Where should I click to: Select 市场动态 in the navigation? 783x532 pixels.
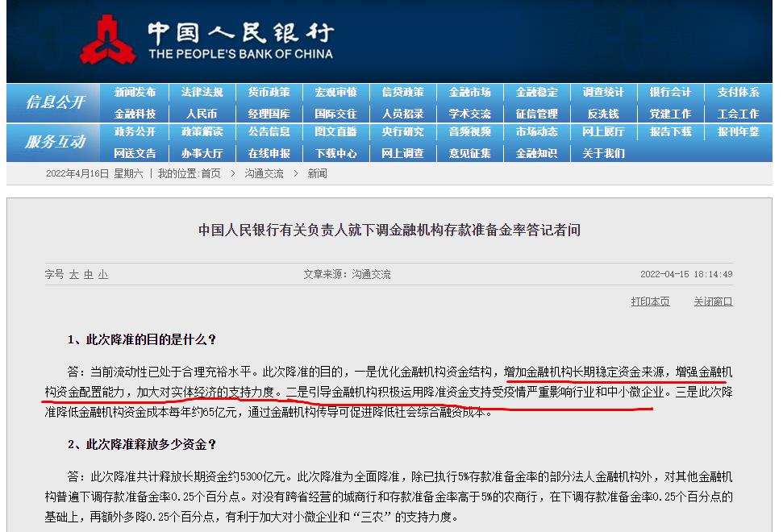pos(536,131)
